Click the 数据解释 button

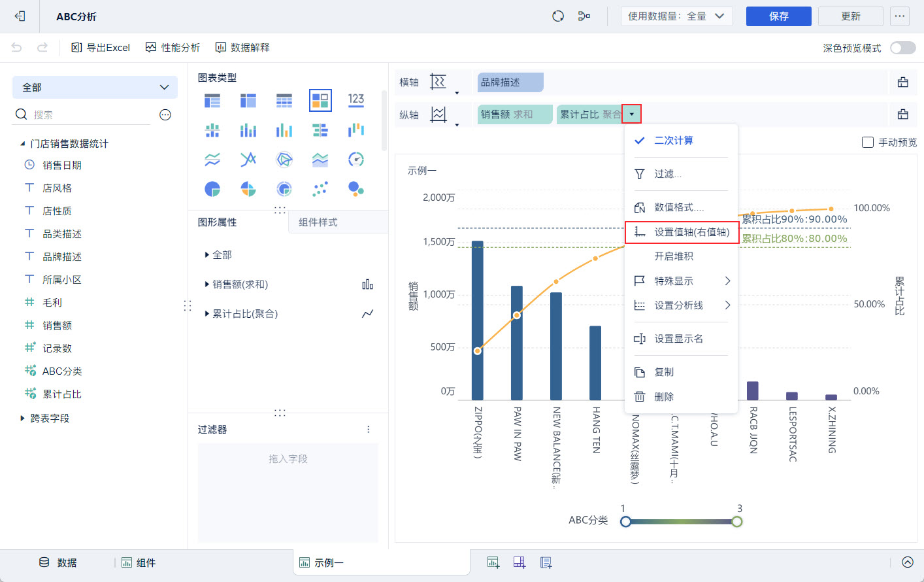pyautogui.click(x=242, y=47)
